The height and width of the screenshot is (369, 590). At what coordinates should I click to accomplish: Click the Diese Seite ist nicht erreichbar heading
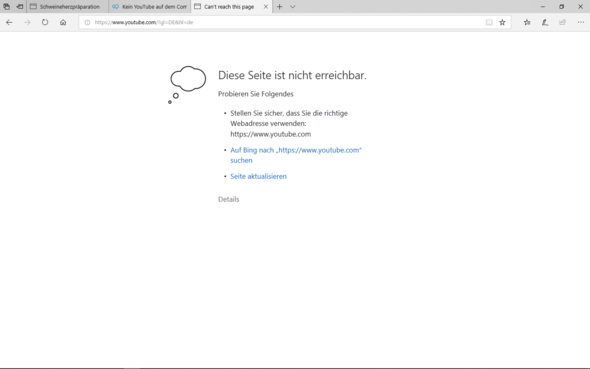coord(292,75)
